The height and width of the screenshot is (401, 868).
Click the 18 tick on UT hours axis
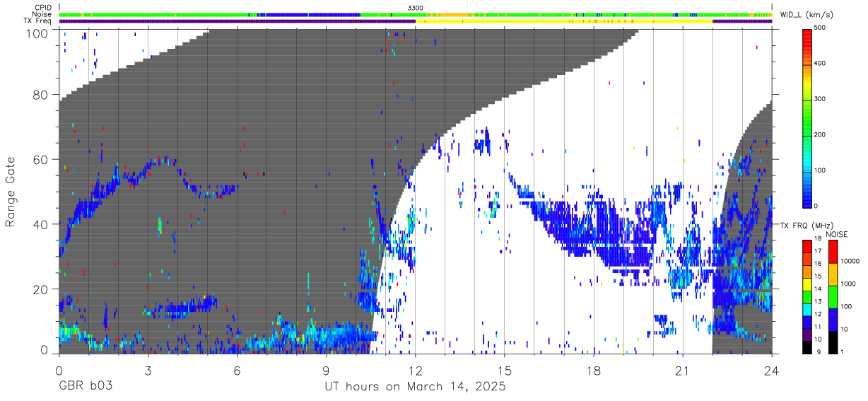(594, 371)
